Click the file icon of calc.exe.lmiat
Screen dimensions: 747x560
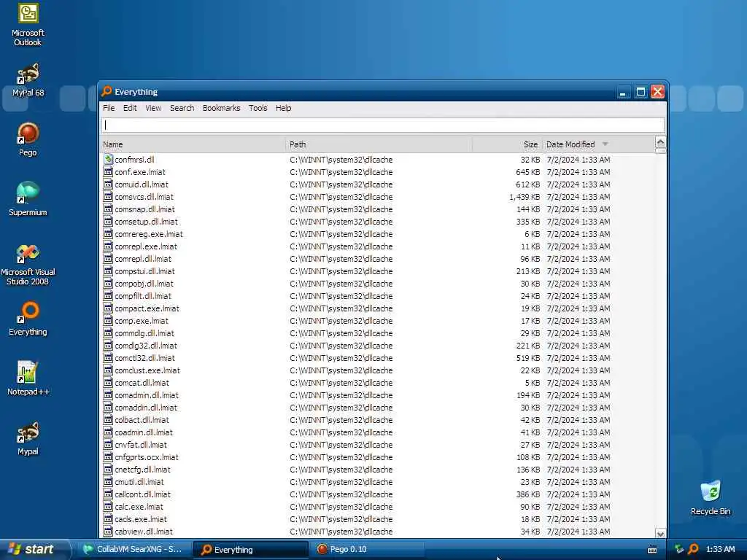click(108, 507)
